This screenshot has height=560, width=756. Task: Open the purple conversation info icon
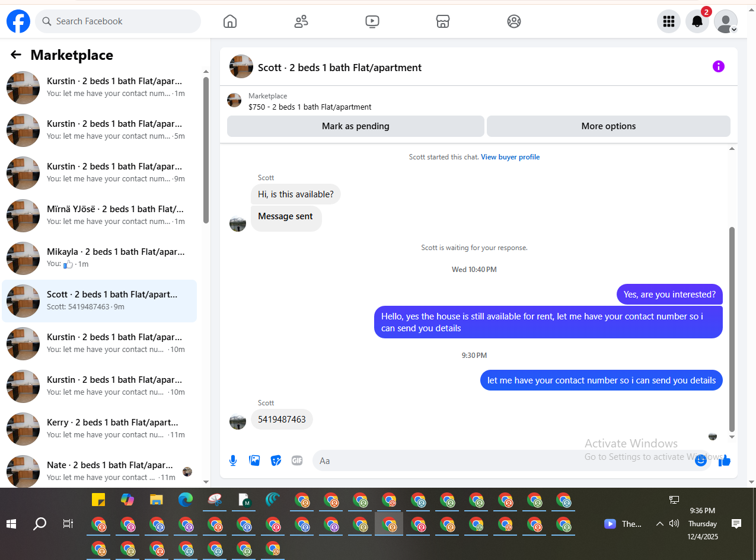coord(719,66)
